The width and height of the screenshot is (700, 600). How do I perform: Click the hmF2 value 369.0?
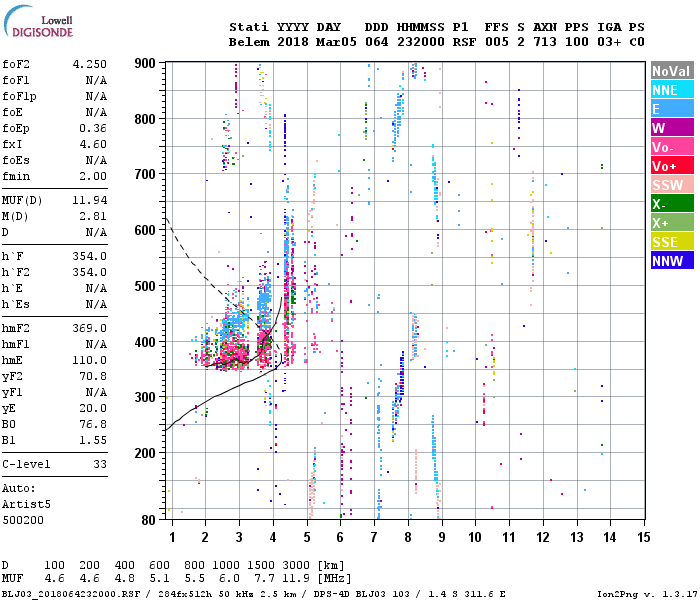pos(90,329)
